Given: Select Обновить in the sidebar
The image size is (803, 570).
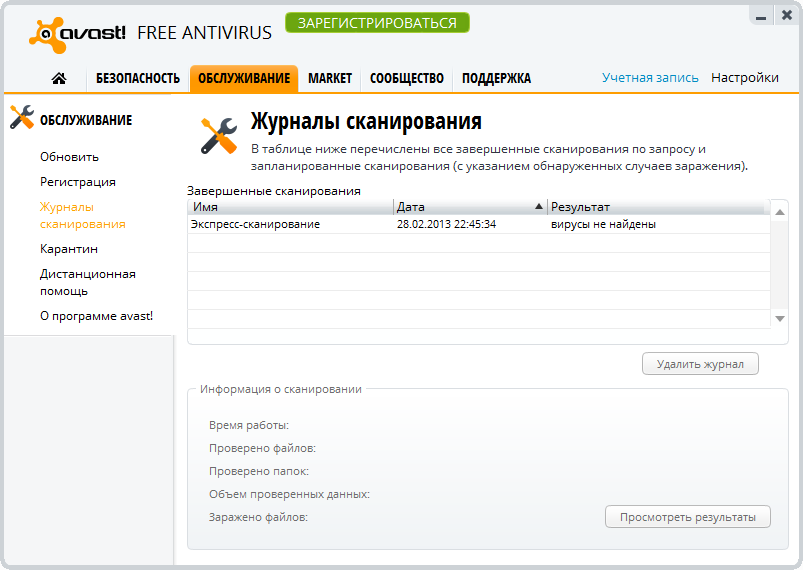Looking at the screenshot, I should 69,157.
